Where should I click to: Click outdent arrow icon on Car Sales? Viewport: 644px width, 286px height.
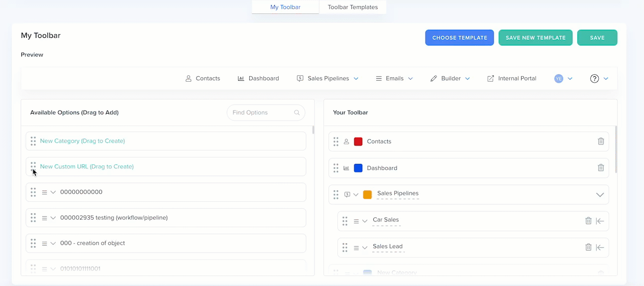tap(600, 220)
